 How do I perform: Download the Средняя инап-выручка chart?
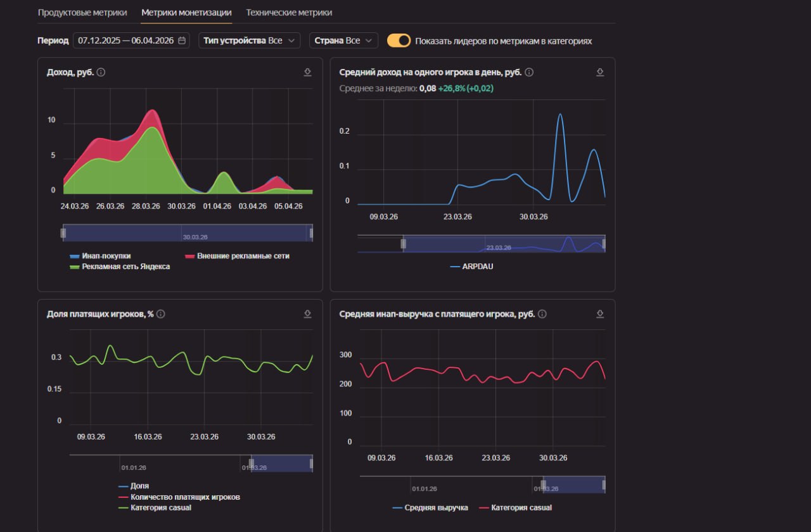tap(600, 314)
